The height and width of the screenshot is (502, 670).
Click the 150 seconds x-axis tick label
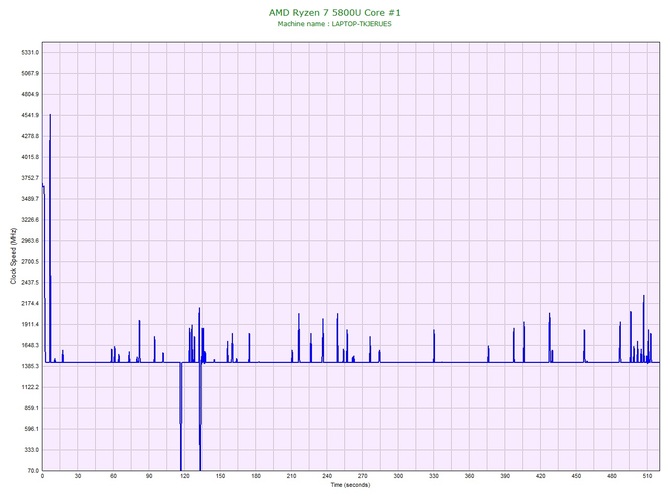click(220, 476)
